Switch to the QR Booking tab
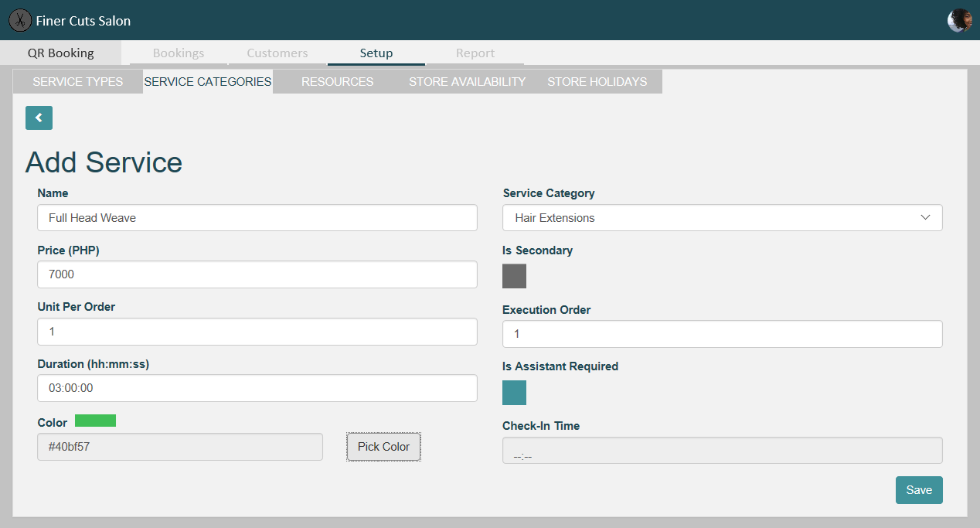This screenshot has width=980, height=528. coord(60,53)
